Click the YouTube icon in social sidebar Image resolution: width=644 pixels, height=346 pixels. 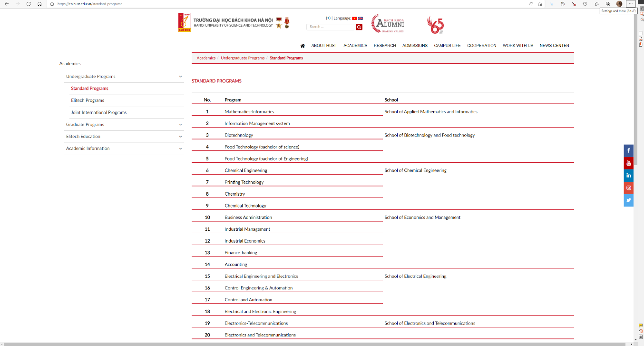(x=628, y=163)
